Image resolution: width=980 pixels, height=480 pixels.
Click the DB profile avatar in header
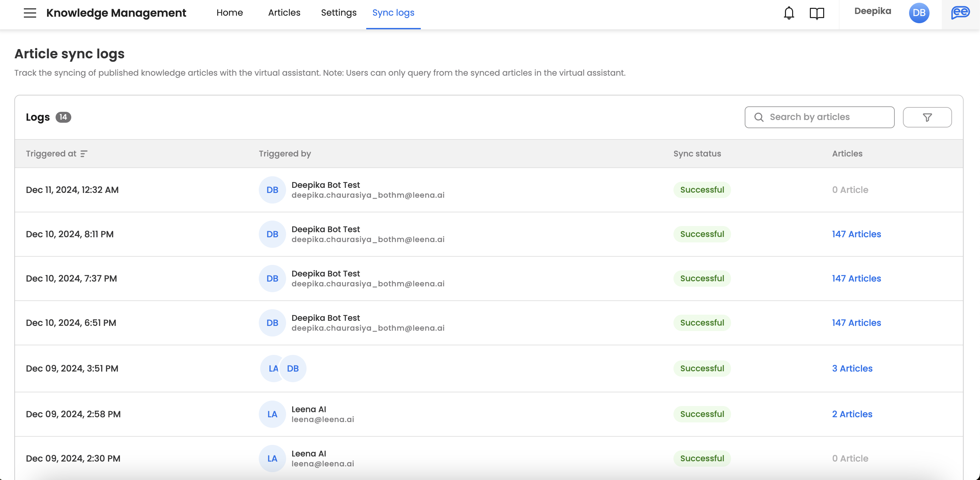tap(919, 13)
